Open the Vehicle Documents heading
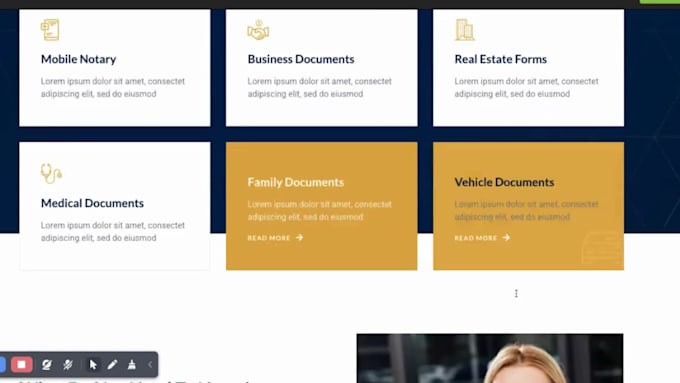 504,182
